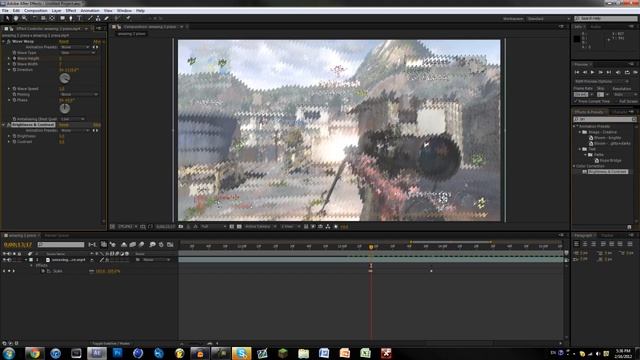Toggle loop option in Preview panel
The image size is (640, 360).
pos(627,72)
